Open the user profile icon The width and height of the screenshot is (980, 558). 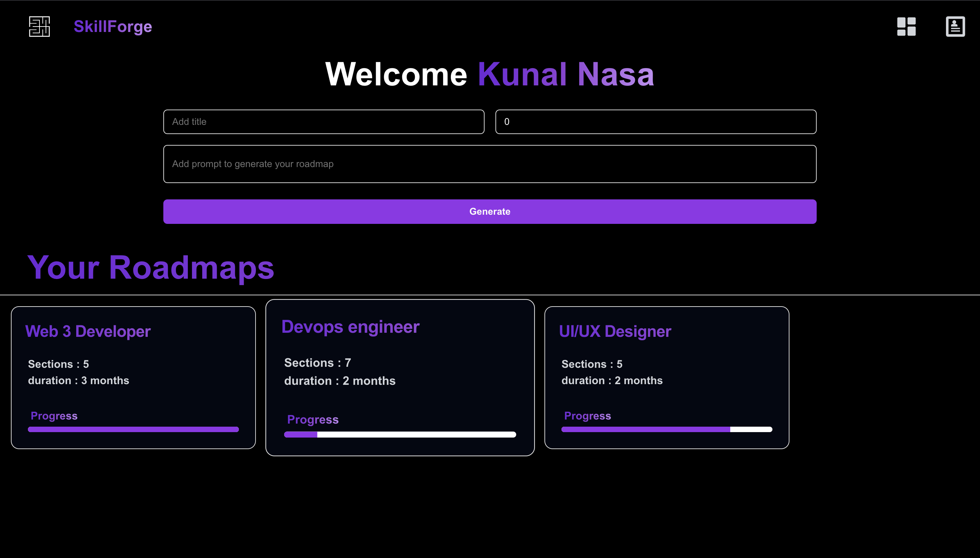pyautogui.click(x=955, y=27)
